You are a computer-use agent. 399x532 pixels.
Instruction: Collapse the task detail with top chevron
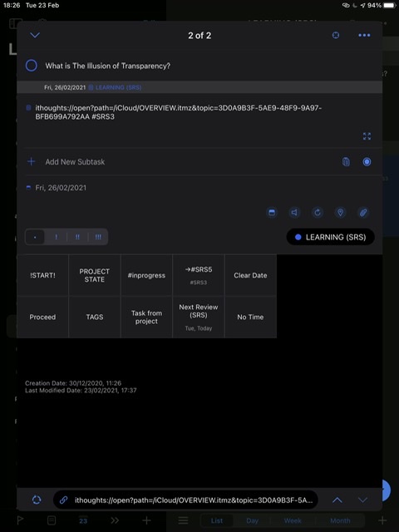(35, 35)
